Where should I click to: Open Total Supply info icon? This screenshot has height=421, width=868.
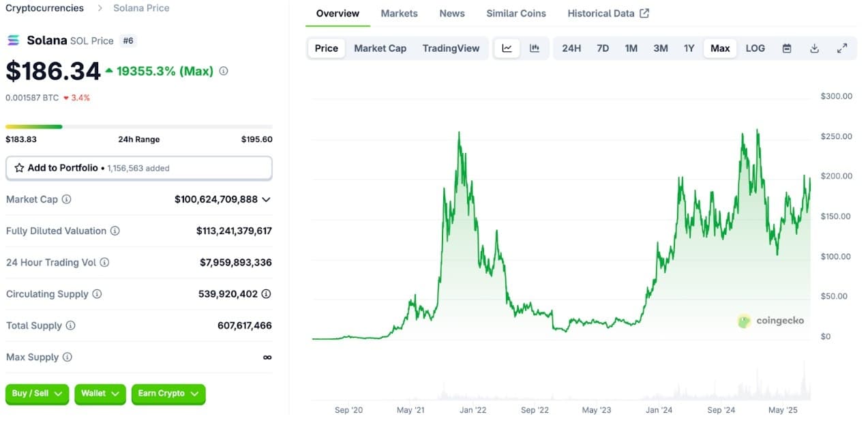70,325
